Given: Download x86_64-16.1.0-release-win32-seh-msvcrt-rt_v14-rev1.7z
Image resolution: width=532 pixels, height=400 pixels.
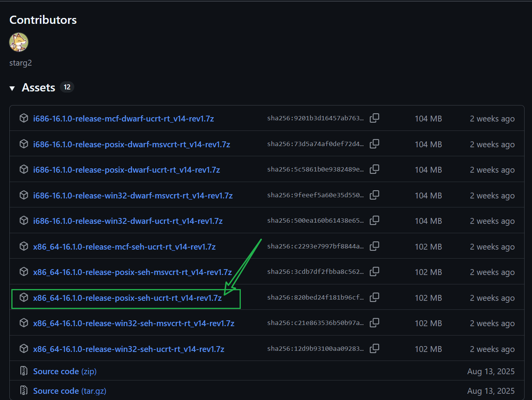Looking at the screenshot, I should 134,323.
